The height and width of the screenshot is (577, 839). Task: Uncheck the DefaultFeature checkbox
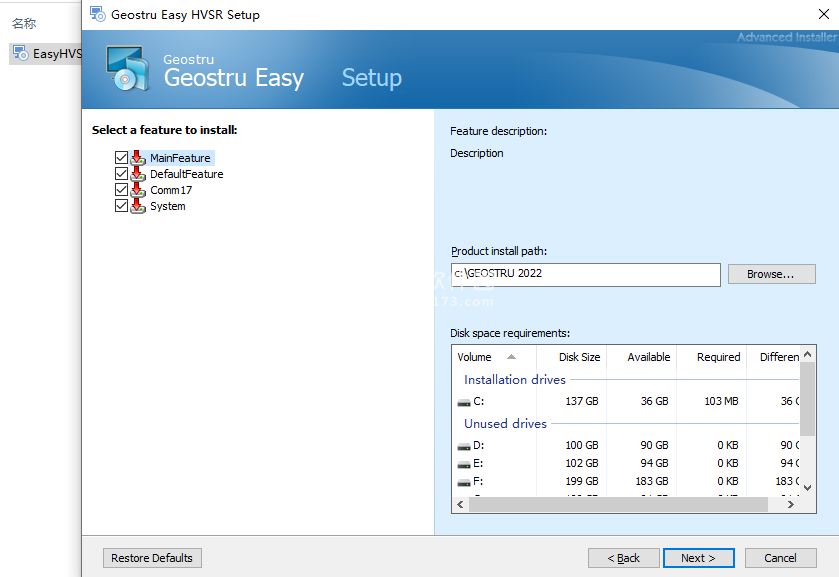click(121, 173)
